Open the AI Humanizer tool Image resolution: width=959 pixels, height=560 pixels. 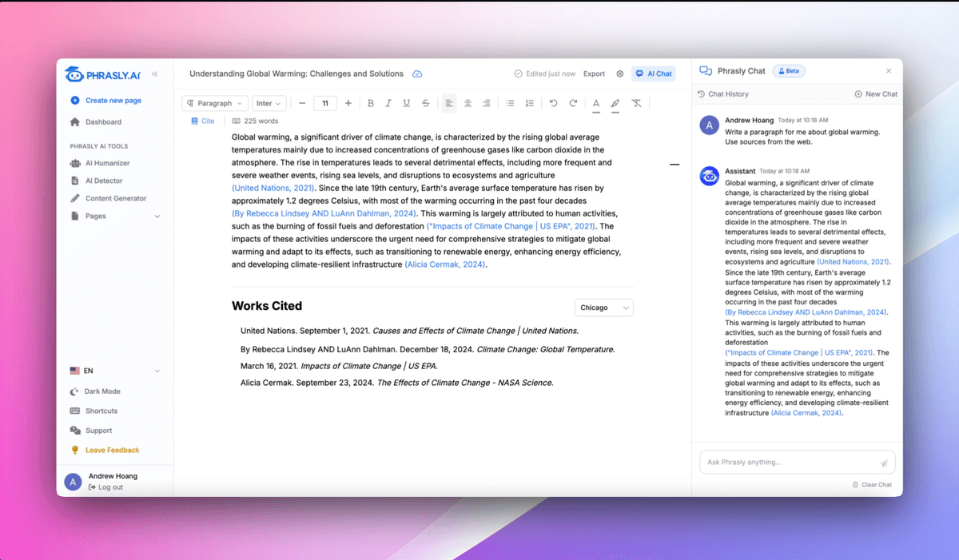[100, 163]
